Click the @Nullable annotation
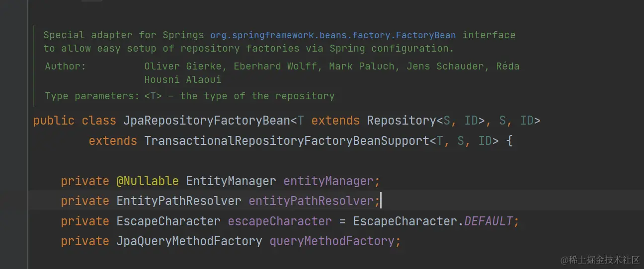 point(148,181)
